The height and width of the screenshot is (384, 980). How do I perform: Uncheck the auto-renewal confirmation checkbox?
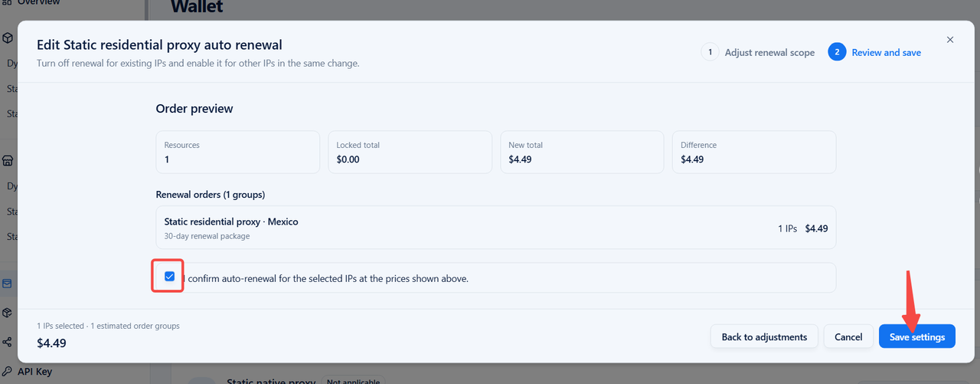(x=170, y=277)
